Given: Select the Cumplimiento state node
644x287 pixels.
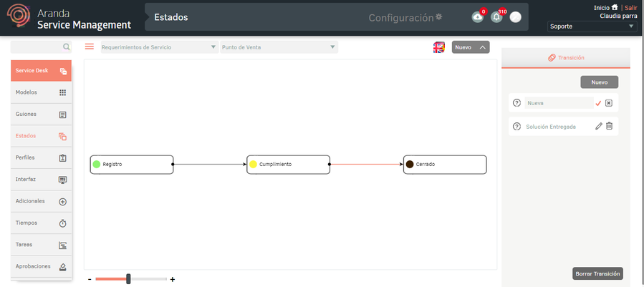Looking at the screenshot, I should pos(288,165).
